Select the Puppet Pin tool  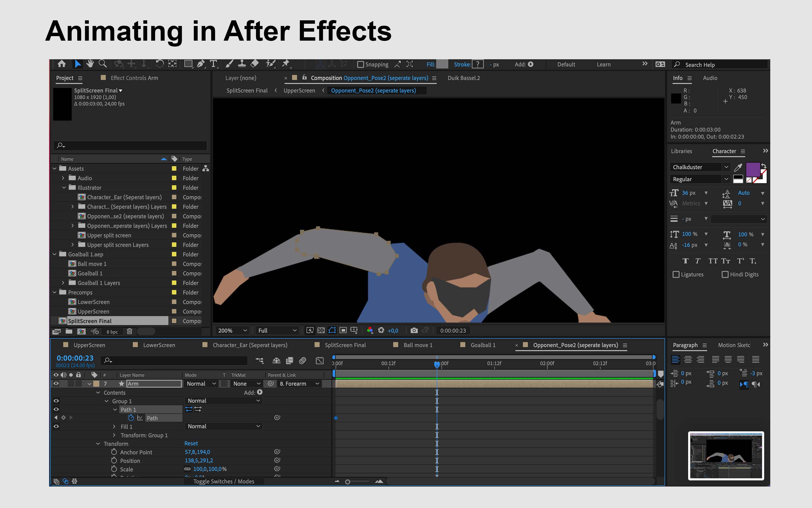click(x=286, y=64)
